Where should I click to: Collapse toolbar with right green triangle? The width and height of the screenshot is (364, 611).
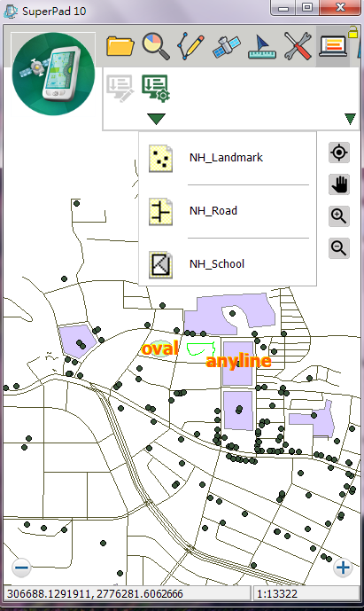tap(350, 119)
